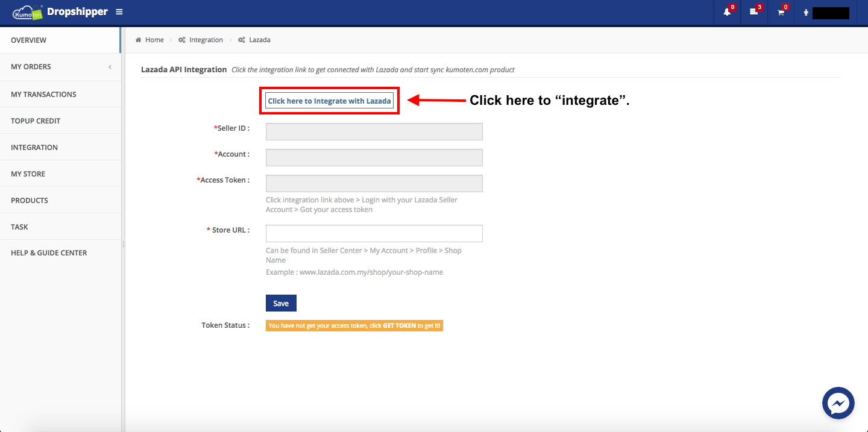Image resolution: width=868 pixels, height=432 pixels.
Task: Click the Token Status label
Action: (x=225, y=325)
